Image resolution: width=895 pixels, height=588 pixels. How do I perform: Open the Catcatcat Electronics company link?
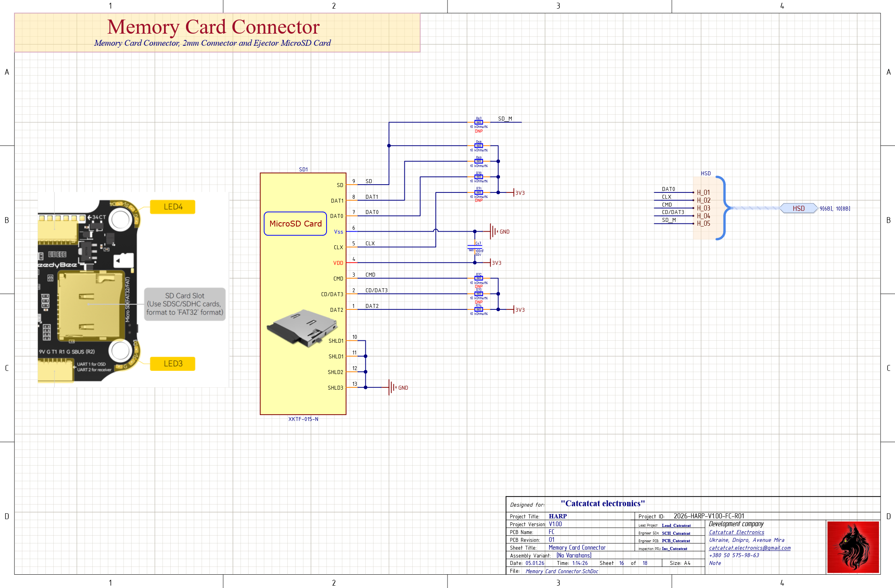click(x=736, y=532)
